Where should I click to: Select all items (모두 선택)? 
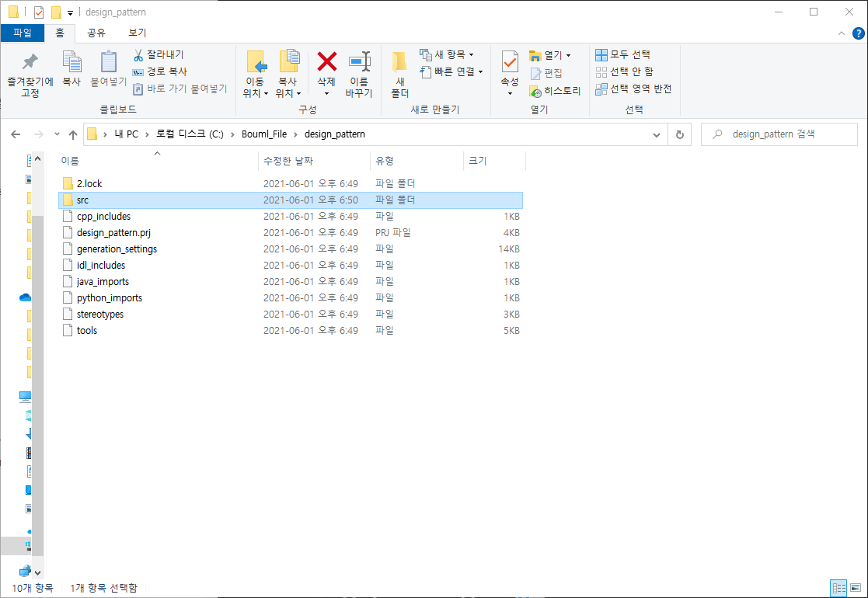click(x=622, y=54)
